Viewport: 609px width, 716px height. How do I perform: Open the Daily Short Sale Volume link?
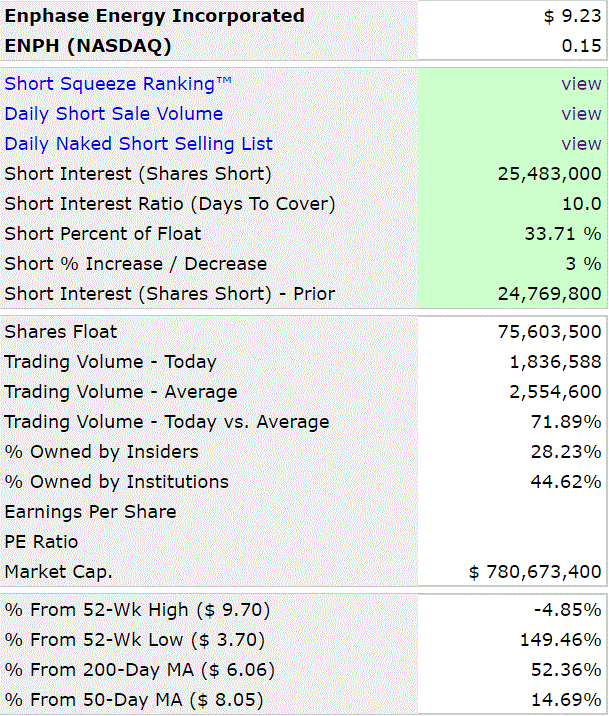(x=114, y=114)
